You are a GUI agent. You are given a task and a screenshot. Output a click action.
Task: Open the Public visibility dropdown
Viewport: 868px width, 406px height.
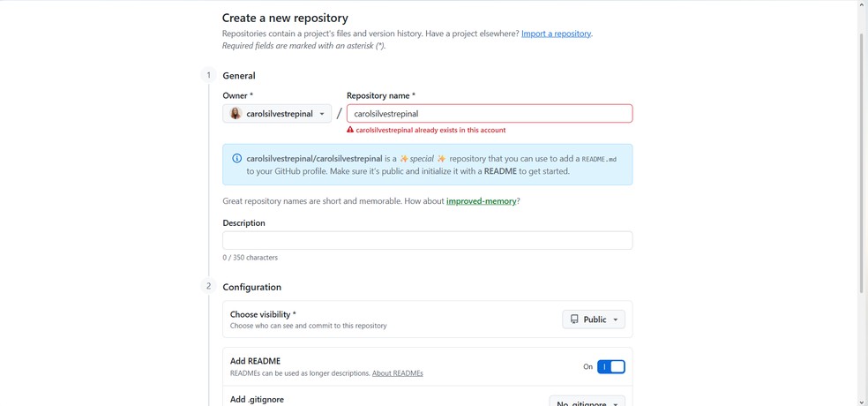[x=594, y=320]
